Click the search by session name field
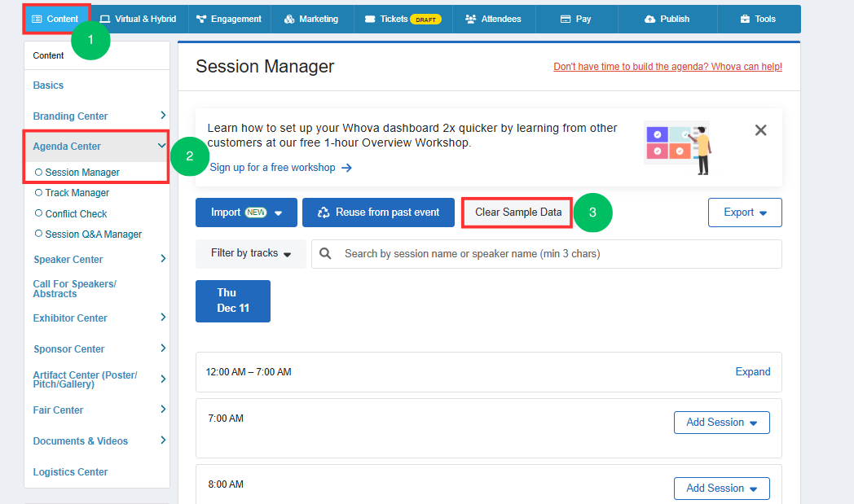The width and height of the screenshot is (854, 504). (546, 254)
